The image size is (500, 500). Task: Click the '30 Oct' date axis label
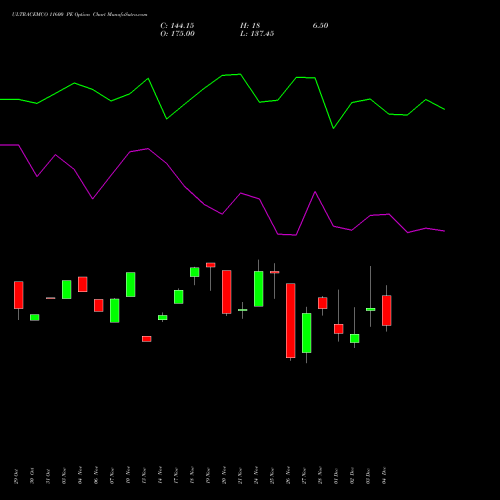pyautogui.click(x=32, y=476)
